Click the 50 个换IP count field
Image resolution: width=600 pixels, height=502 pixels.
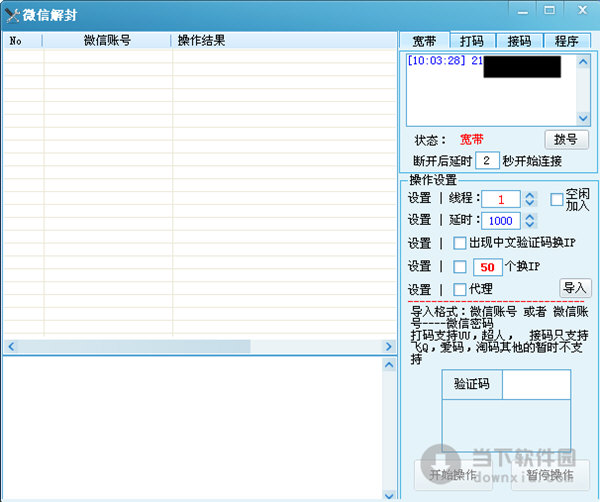(488, 267)
